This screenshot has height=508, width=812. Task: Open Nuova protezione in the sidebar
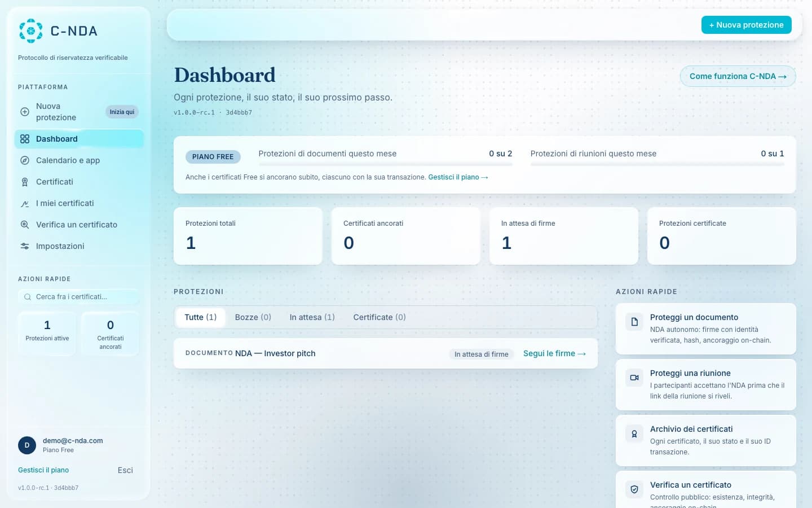79,112
